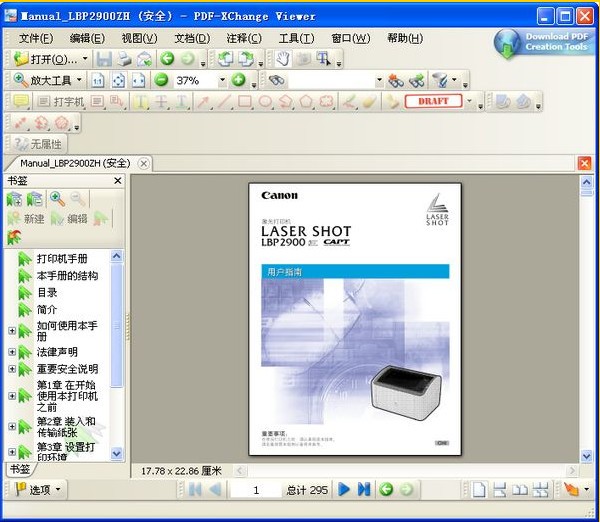
Task: Open the 工具(T) menu
Action: (297, 38)
